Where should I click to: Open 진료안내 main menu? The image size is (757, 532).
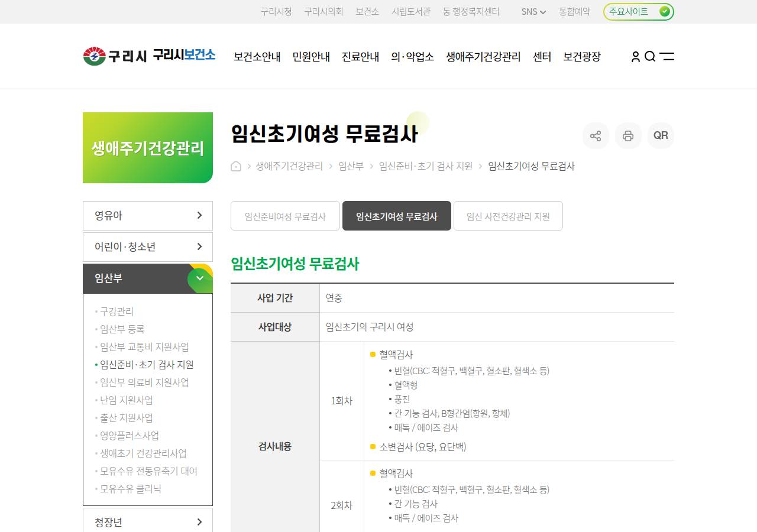pyautogui.click(x=361, y=57)
